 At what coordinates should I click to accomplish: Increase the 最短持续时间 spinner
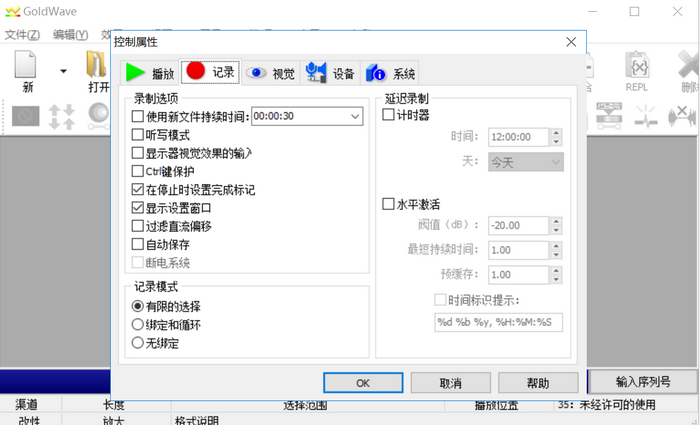click(x=556, y=246)
